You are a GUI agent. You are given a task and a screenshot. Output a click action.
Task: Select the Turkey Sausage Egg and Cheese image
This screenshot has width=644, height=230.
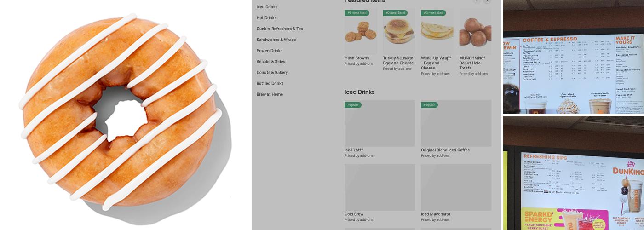(x=399, y=31)
